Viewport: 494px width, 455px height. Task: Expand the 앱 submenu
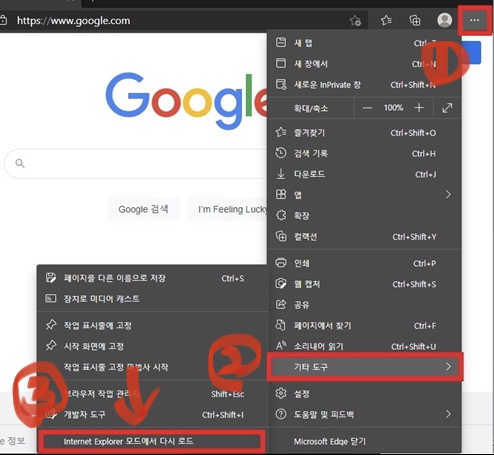coord(364,195)
